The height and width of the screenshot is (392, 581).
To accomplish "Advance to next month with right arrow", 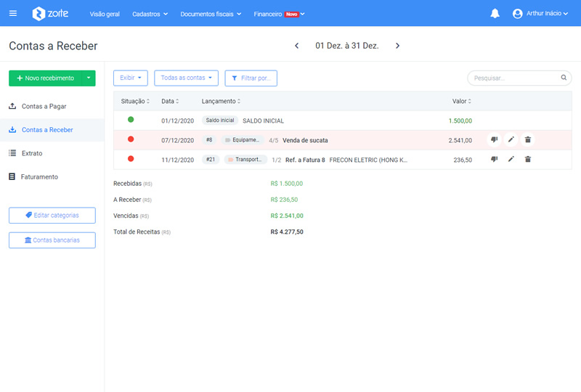I will [x=397, y=46].
